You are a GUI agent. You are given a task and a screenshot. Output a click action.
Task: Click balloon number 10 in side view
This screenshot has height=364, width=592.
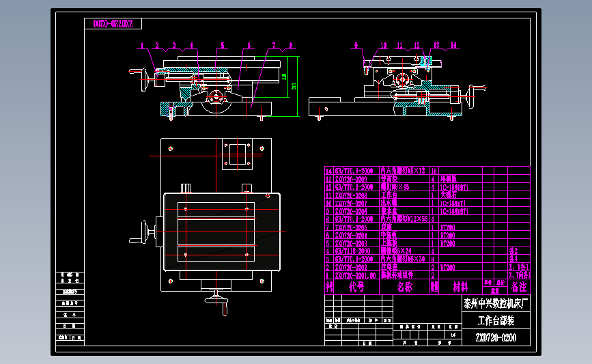pos(384,46)
